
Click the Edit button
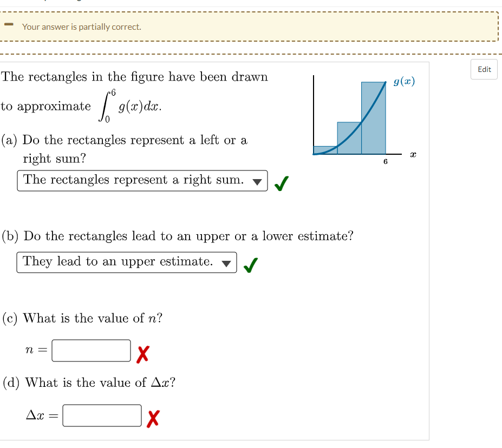click(x=484, y=69)
